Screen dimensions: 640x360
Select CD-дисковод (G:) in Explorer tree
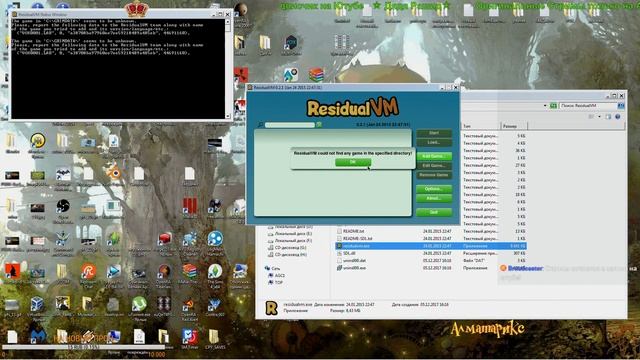click(287, 247)
